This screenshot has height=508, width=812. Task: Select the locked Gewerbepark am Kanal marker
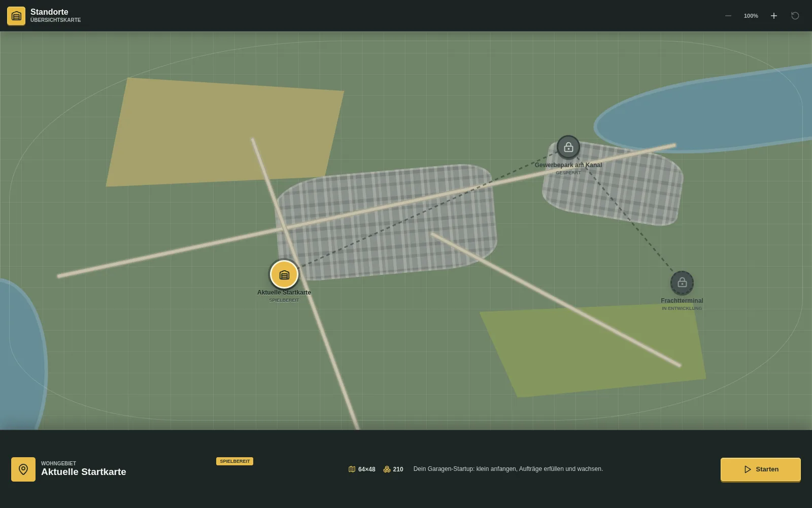point(568,147)
